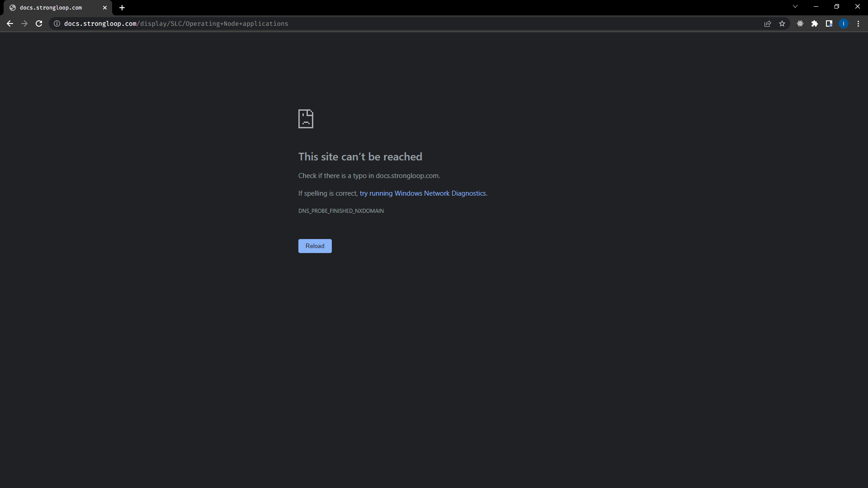Viewport: 868px width, 488px height.
Task: Open the site information icon
Action: pos(57,23)
